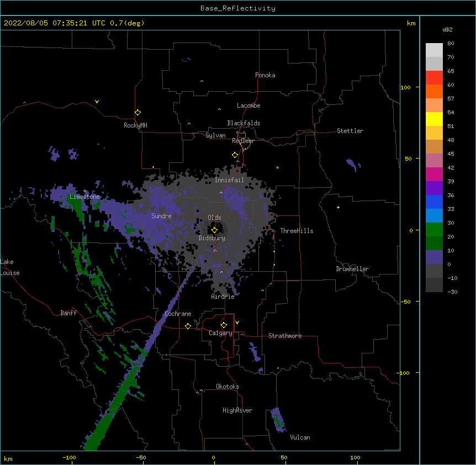Select the Okotoks label
This screenshot has height=465, width=476.
tap(228, 387)
